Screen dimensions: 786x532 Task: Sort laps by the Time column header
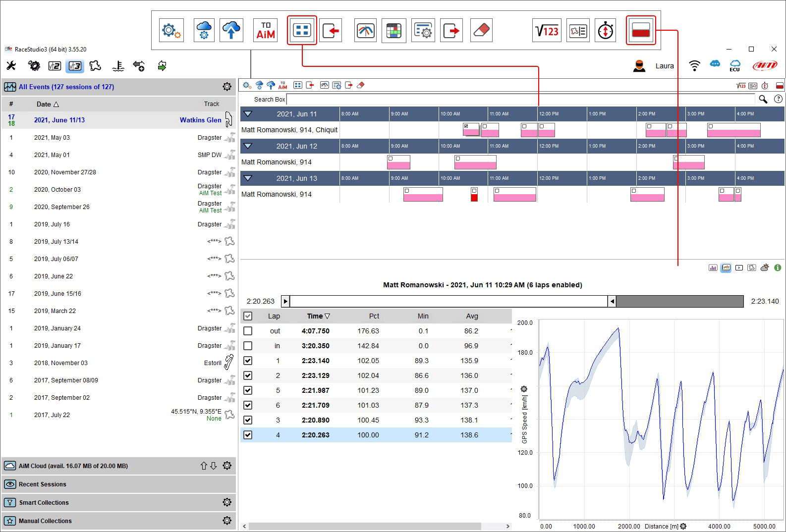coord(318,316)
